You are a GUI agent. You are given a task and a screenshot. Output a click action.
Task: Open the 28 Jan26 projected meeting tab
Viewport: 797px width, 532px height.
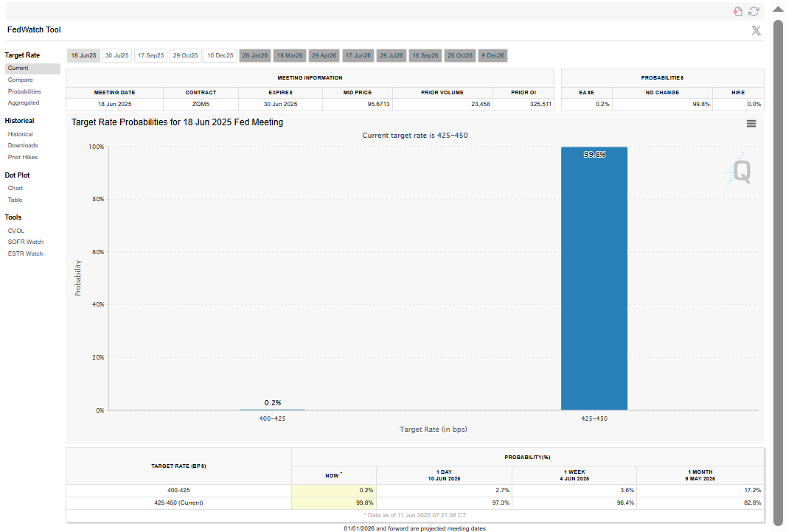coord(255,56)
